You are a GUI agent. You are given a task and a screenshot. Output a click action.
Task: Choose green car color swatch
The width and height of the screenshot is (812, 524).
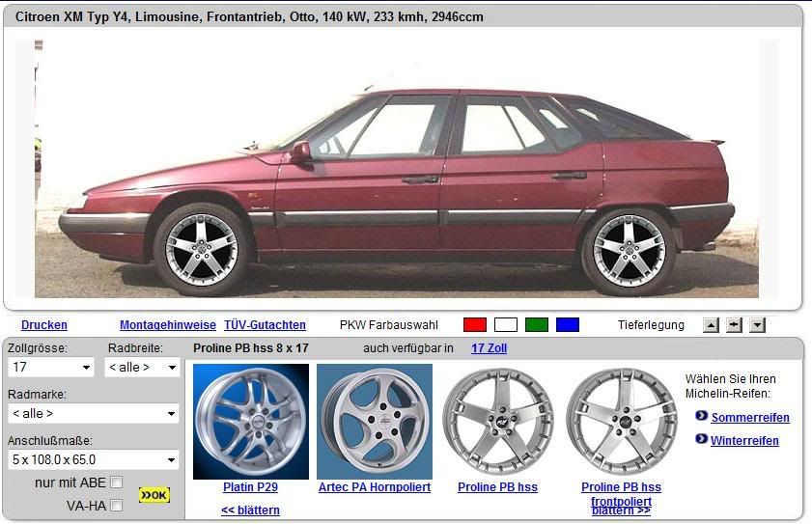[537, 324]
